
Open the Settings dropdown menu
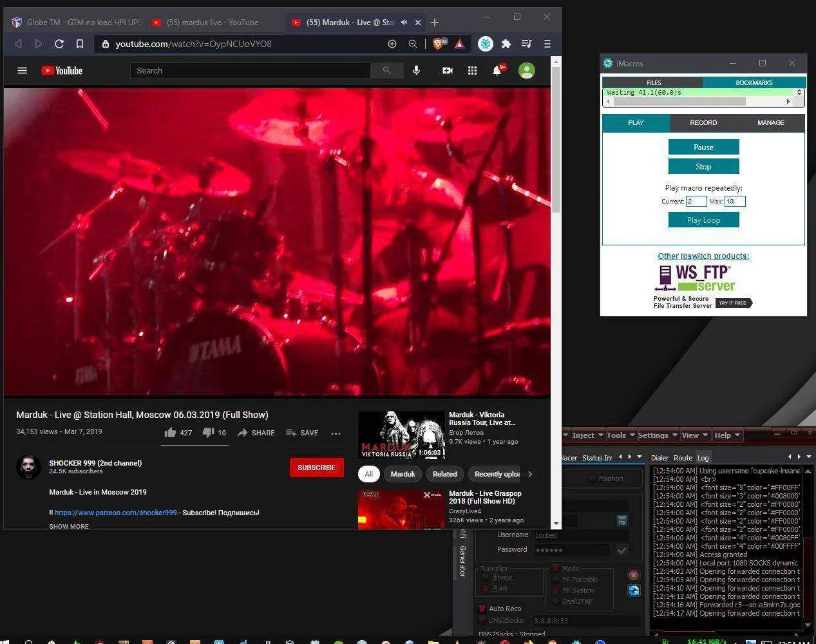[658, 435]
